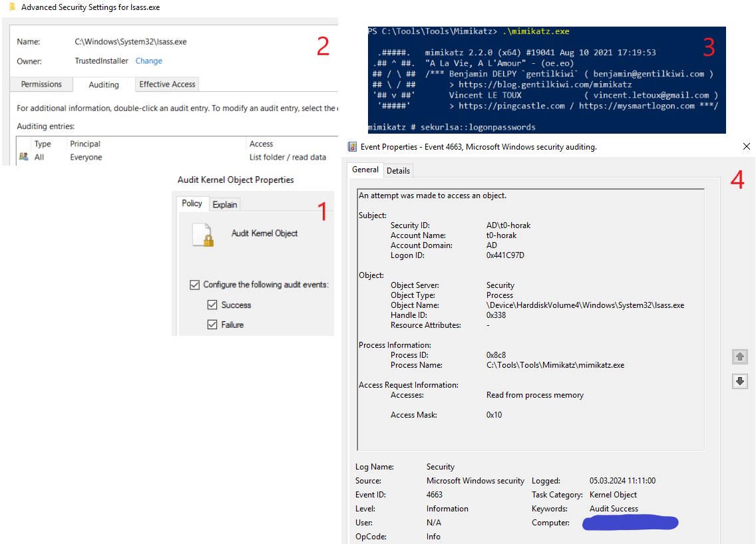Go to previous event with up arrow
This screenshot has height=544, width=756.
[x=739, y=356]
